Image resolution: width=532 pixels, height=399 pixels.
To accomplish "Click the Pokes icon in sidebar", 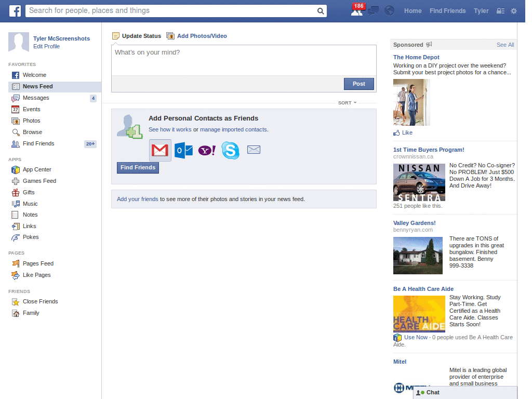I will pyautogui.click(x=16, y=237).
